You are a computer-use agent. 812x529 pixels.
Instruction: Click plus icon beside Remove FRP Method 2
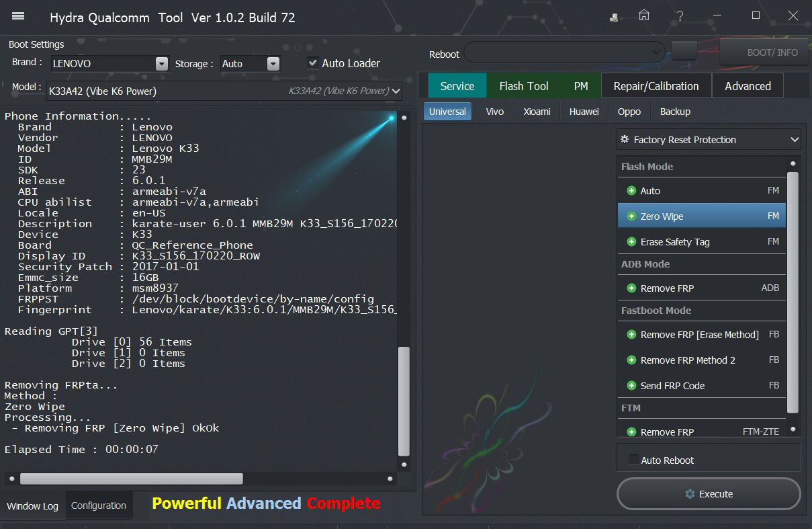point(631,360)
